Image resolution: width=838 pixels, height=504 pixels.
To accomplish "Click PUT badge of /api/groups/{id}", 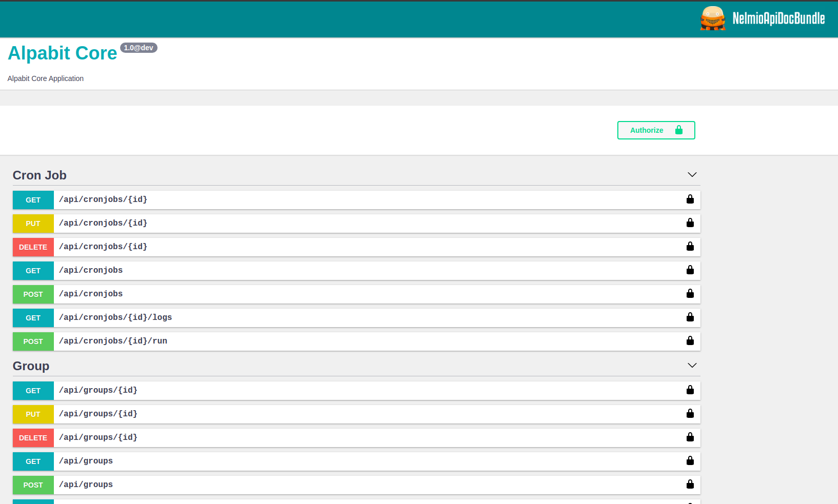I will [x=33, y=414].
